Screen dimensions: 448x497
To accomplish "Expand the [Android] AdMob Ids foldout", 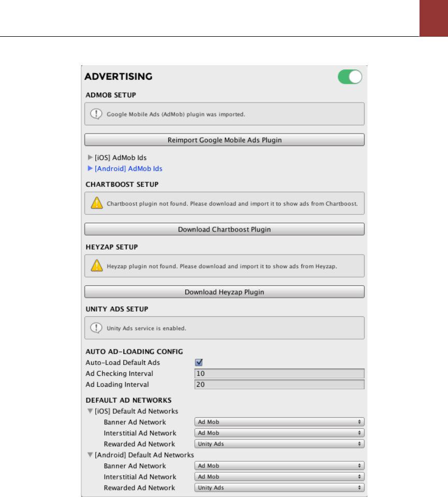I will 90,168.
